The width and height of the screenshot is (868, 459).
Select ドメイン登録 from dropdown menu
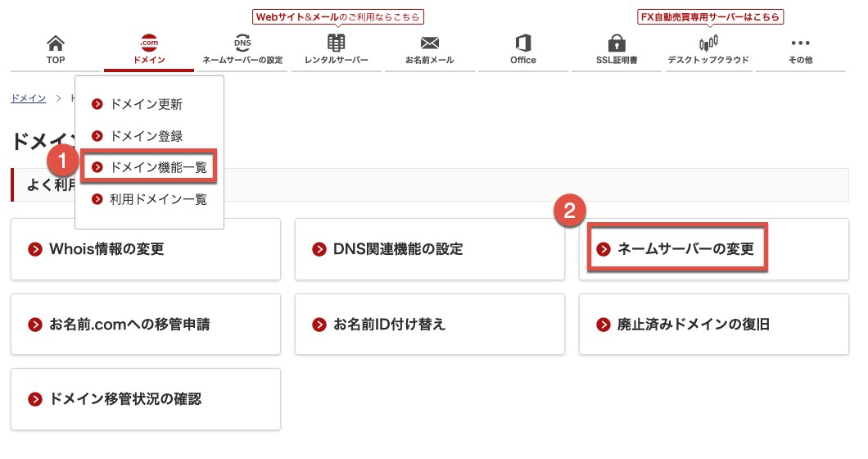(x=146, y=136)
